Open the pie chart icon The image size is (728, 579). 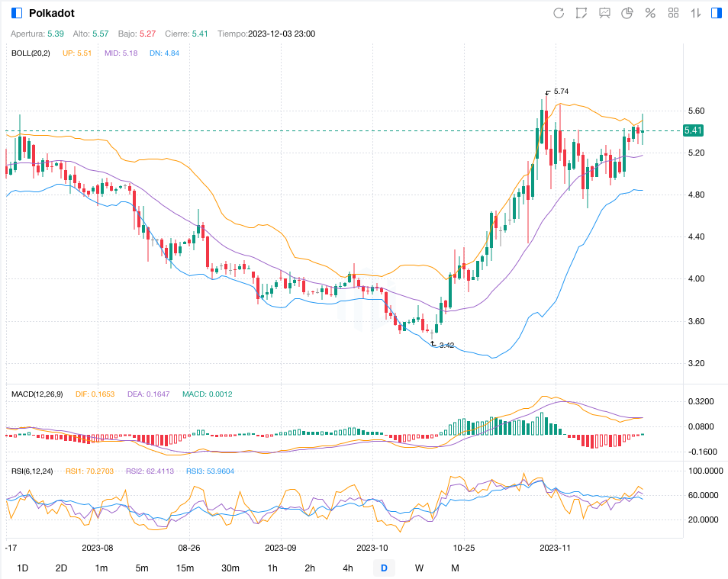click(x=627, y=13)
